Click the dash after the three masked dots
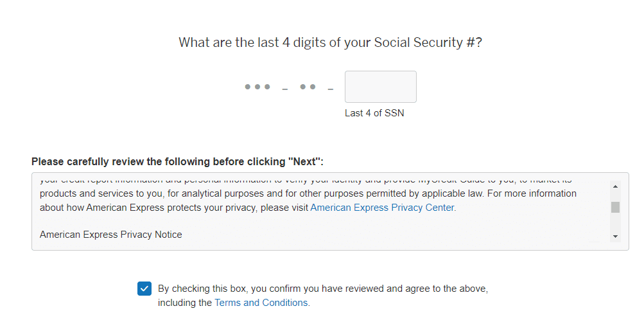Screen dimensions: 644x313 point(284,89)
